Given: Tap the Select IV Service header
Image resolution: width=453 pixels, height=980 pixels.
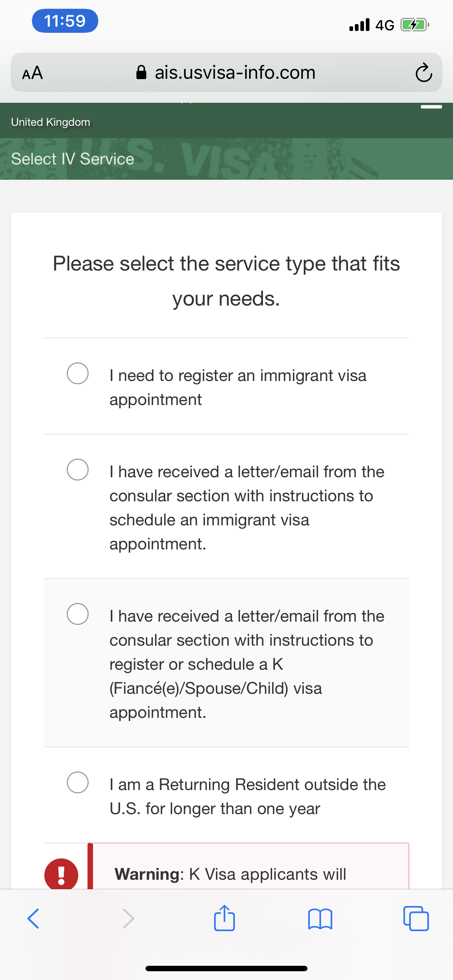Looking at the screenshot, I should click(73, 159).
